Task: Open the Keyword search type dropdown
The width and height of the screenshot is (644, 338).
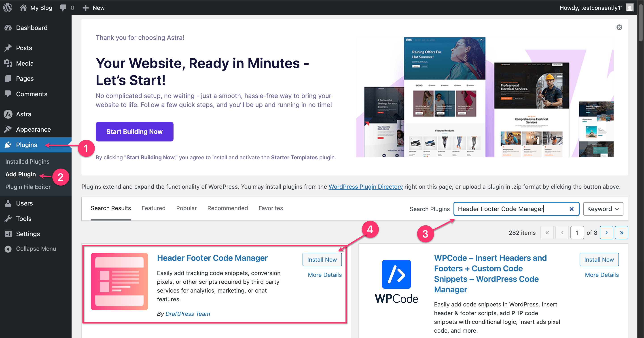Action: (x=603, y=209)
